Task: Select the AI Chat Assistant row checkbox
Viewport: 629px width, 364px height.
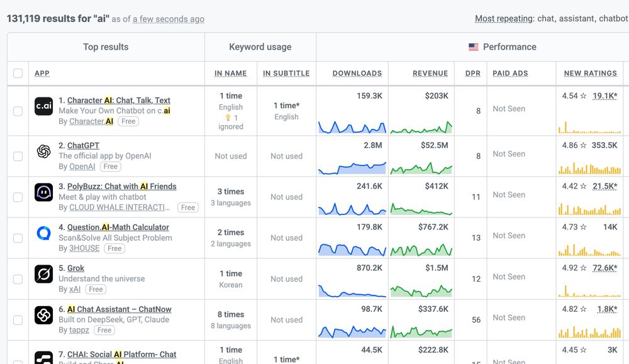Action: pos(18,320)
